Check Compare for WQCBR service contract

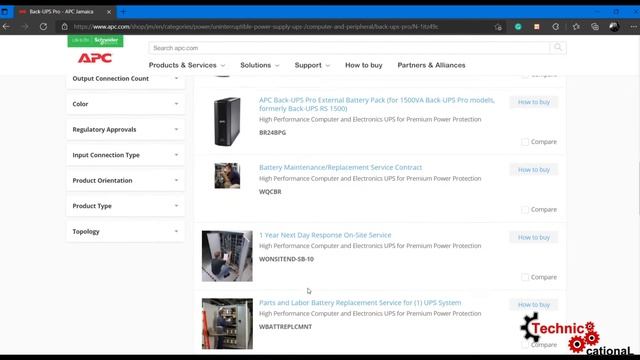point(525,210)
